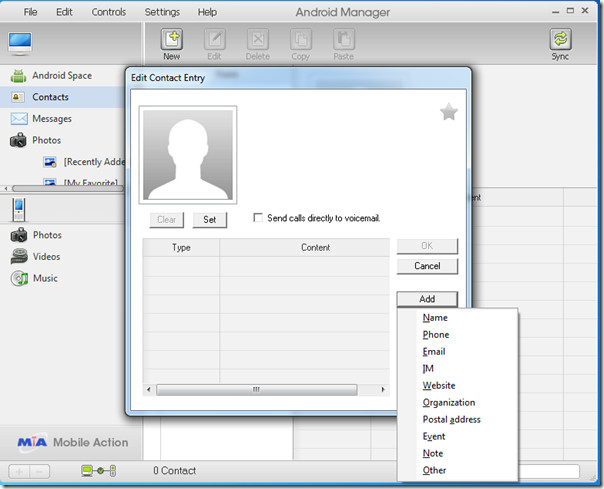Open the Settings menu

tap(162, 12)
